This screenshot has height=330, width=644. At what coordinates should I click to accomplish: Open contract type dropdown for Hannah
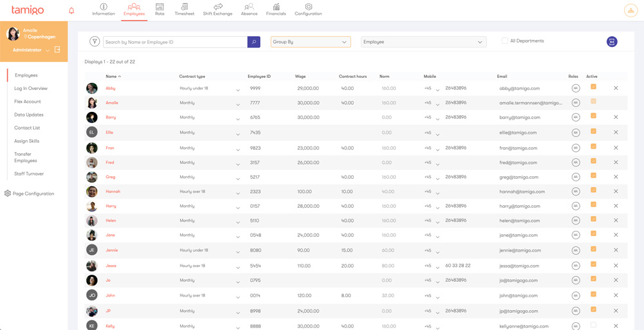click(238, 192)
